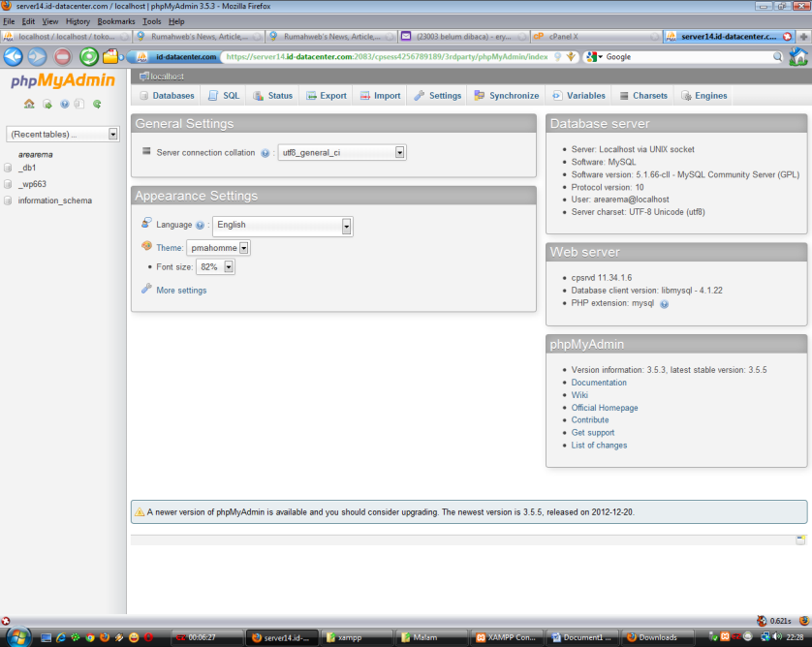Viewport: 812px width, 647px height.
Task: Click the log out icon in the phpMyAdmin sidebar
Action: 47,104
